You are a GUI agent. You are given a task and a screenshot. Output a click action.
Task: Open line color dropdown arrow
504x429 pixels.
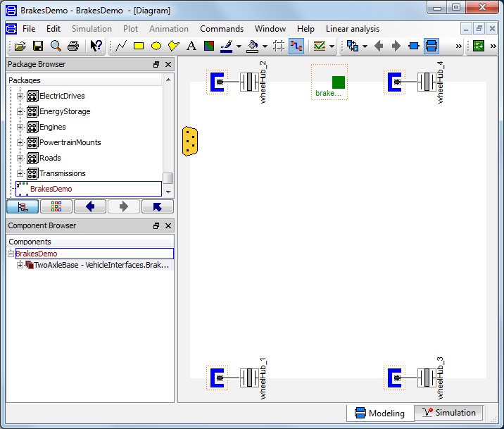239,46
